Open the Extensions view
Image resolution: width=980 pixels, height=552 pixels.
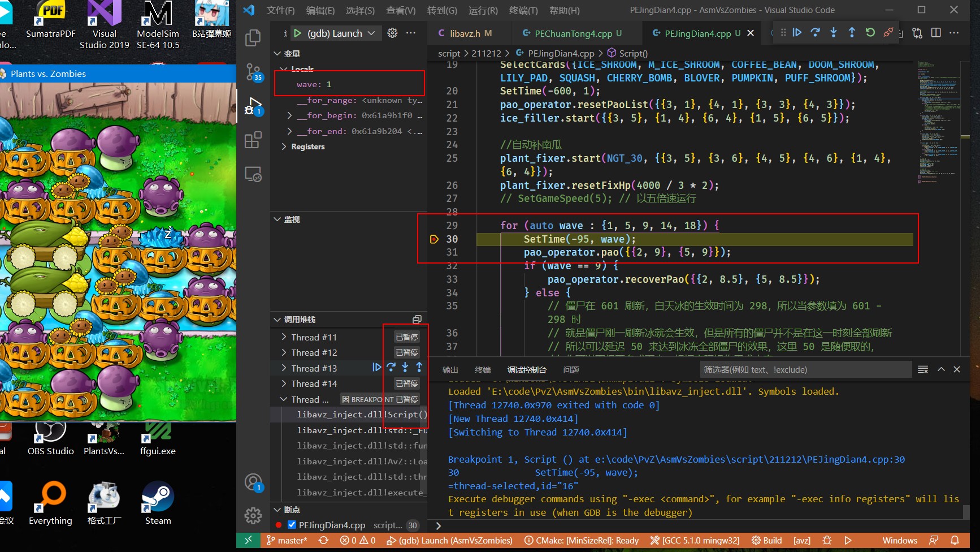(x=253, y=140)
